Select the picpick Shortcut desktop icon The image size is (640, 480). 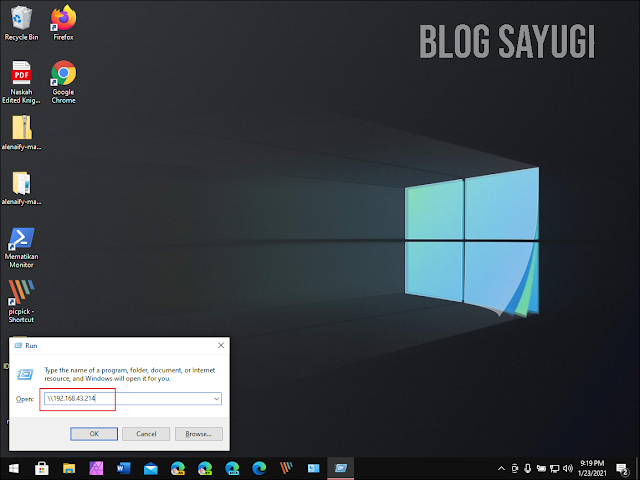(21, 302)
